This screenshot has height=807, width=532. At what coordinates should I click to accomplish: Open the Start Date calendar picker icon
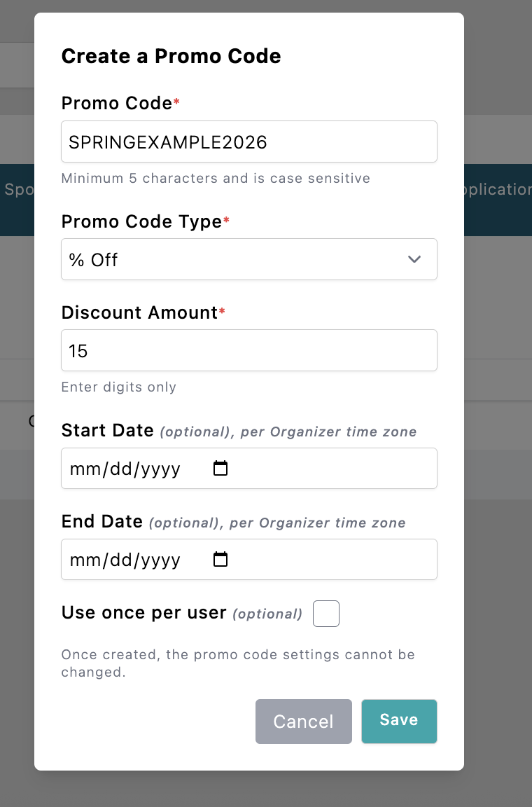tap(220, 468)
